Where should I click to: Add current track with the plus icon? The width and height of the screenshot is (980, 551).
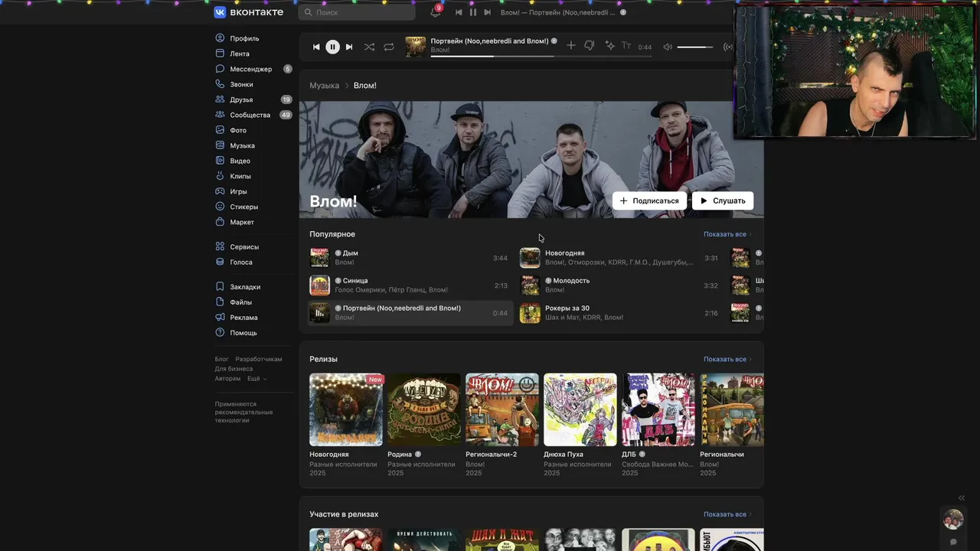coord(570,46)
